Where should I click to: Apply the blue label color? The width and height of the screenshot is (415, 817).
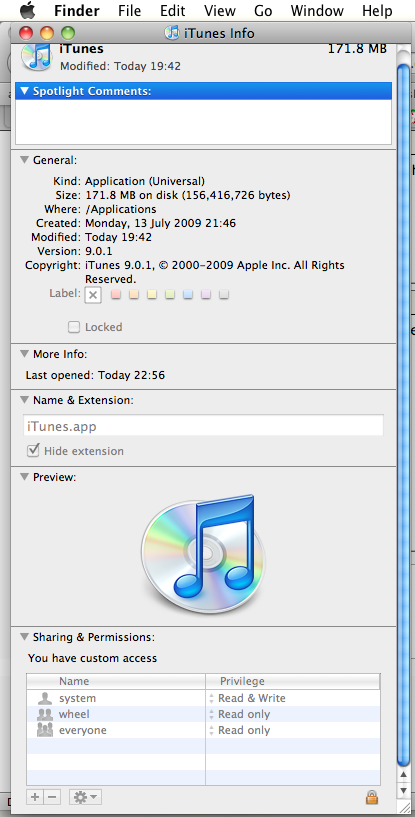188,295
